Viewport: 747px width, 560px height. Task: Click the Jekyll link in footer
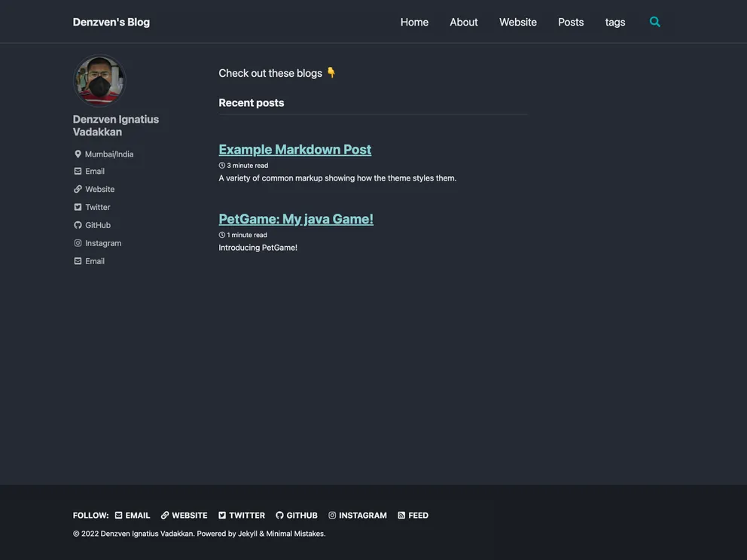point(247,534)
